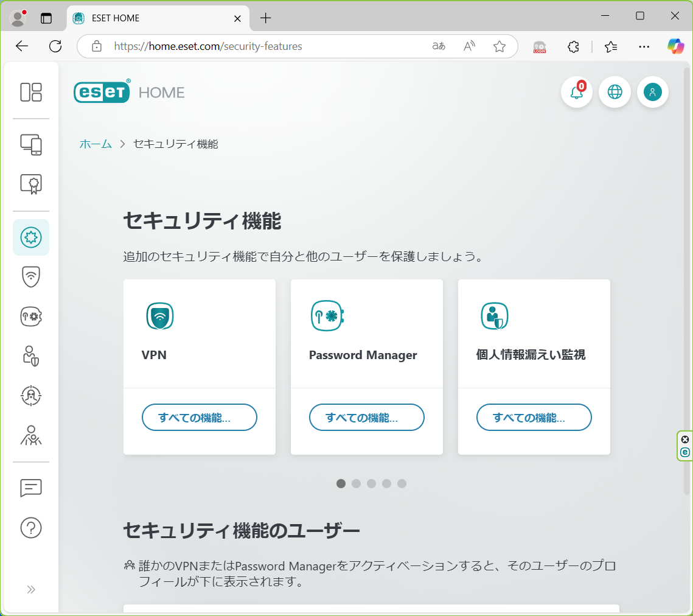Open the parental control sidebar icon
Image resolution: width=693 pixels, height=616 pixels.
31,435
